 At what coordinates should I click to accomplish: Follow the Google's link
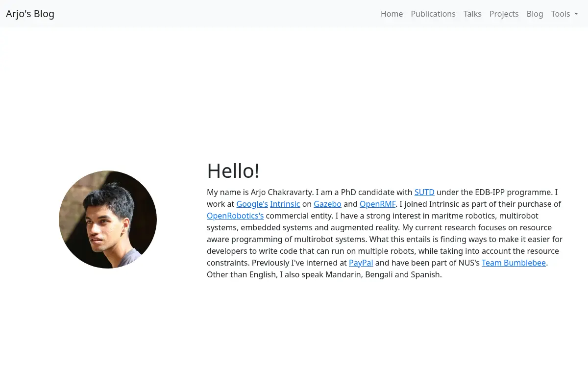(252, 204)
